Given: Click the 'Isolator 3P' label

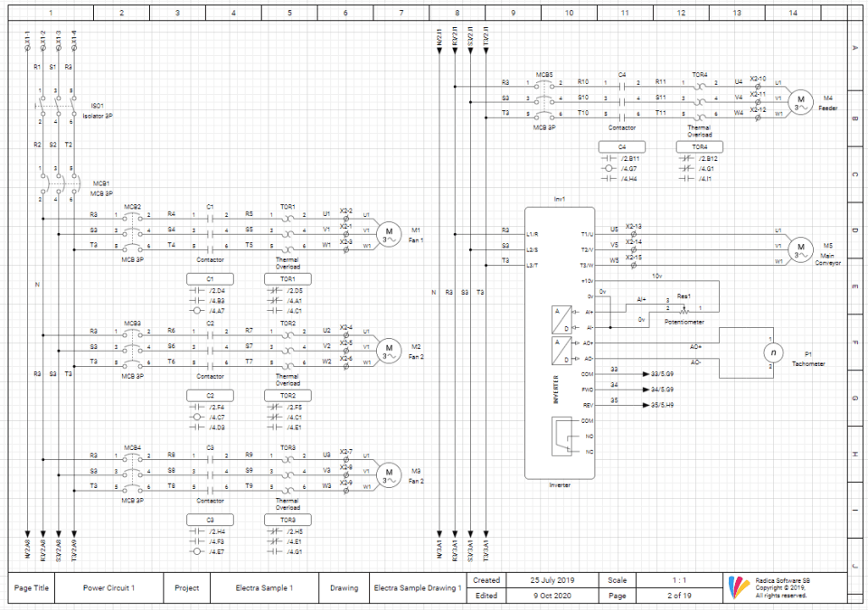Looking at the screenshot, I should click(98, 117).
